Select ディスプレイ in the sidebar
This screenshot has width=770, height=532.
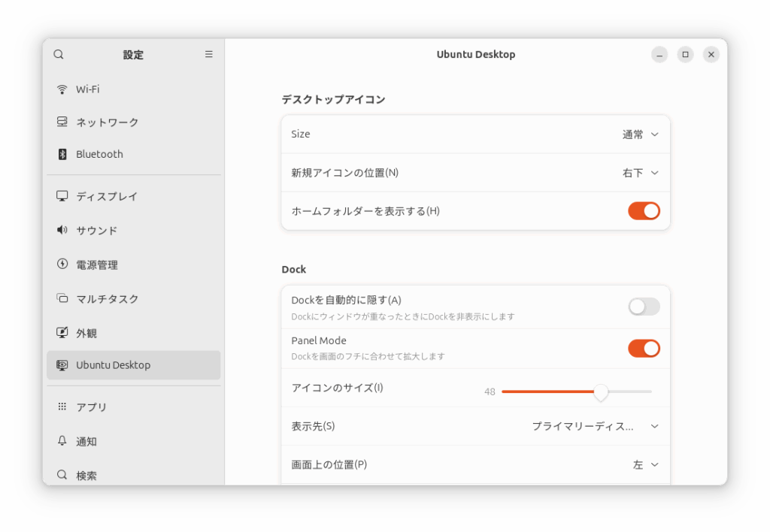coord(134,196)
